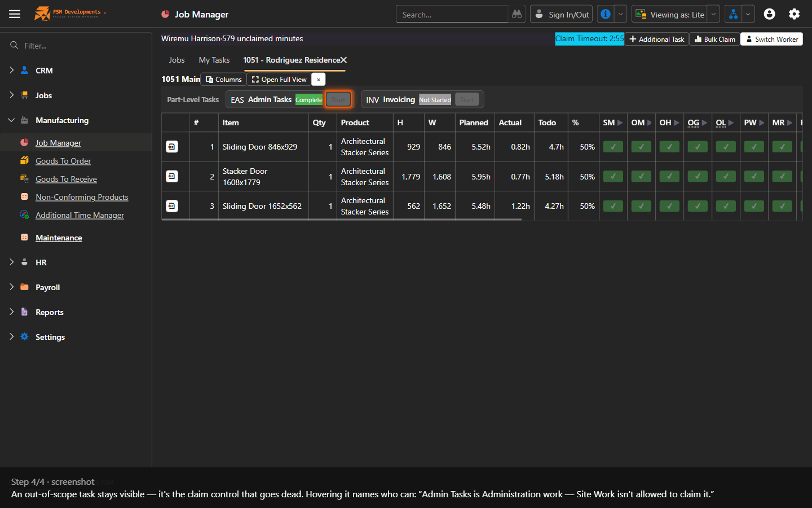This screenshot has height=508, width=812.
Task: Toggle PW check for Sliding Door 1652x562
Action: (754, 206)
